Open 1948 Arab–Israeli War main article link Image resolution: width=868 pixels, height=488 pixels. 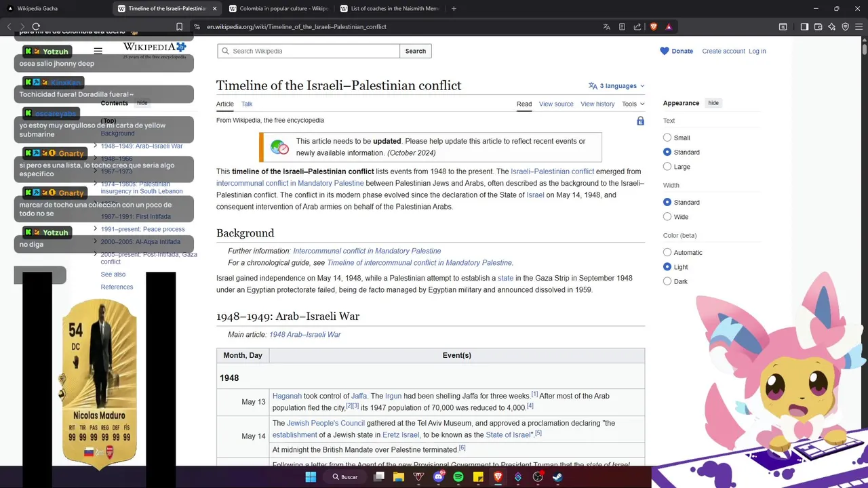(305, 335)
